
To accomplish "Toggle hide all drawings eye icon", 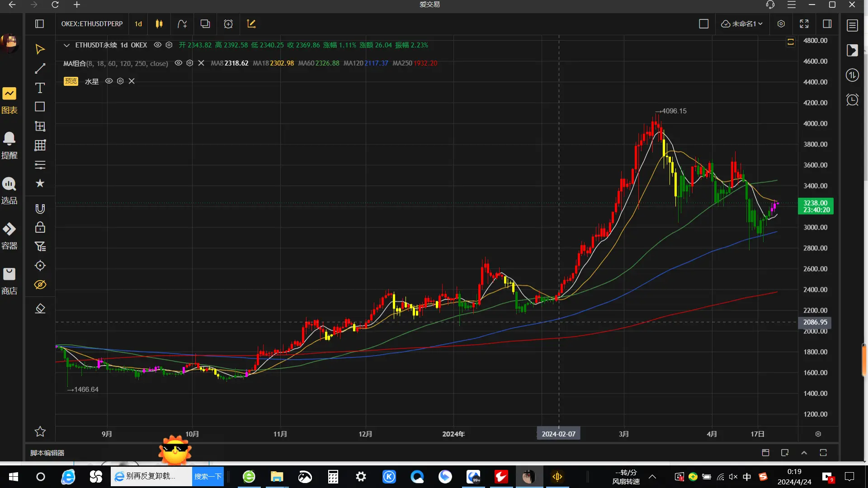I will (40, 285).
